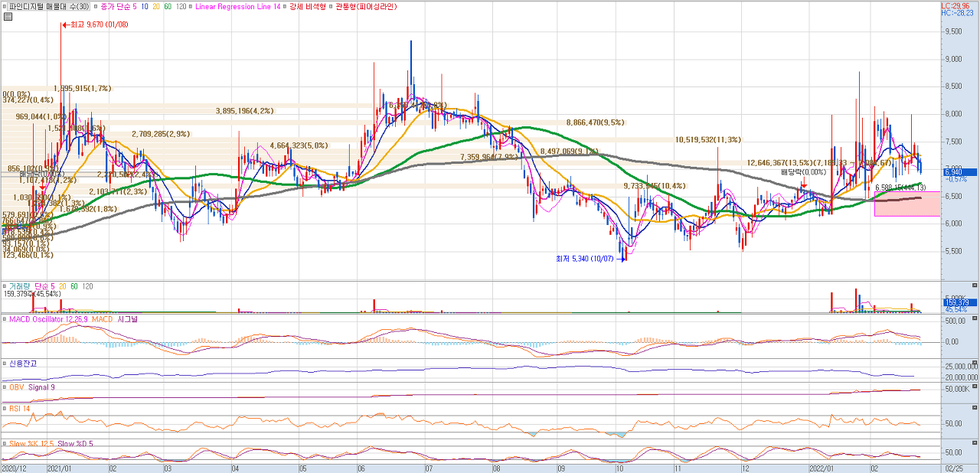The height and width of the screenshot is (473, 980).
Task: Click the 8,866,470(9.5%) volume profile label
Action: (596, 122)
